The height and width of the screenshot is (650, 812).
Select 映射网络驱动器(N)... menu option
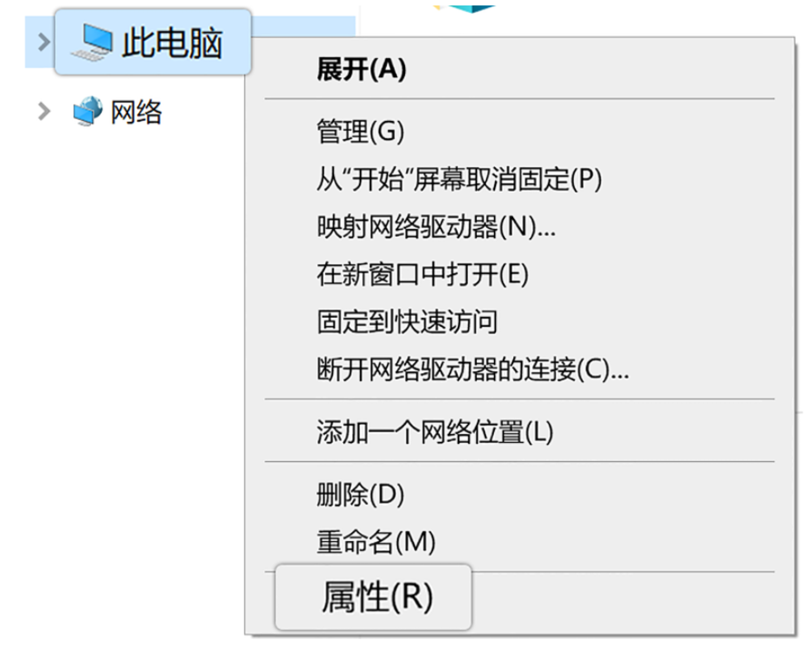tap(435, 227)
